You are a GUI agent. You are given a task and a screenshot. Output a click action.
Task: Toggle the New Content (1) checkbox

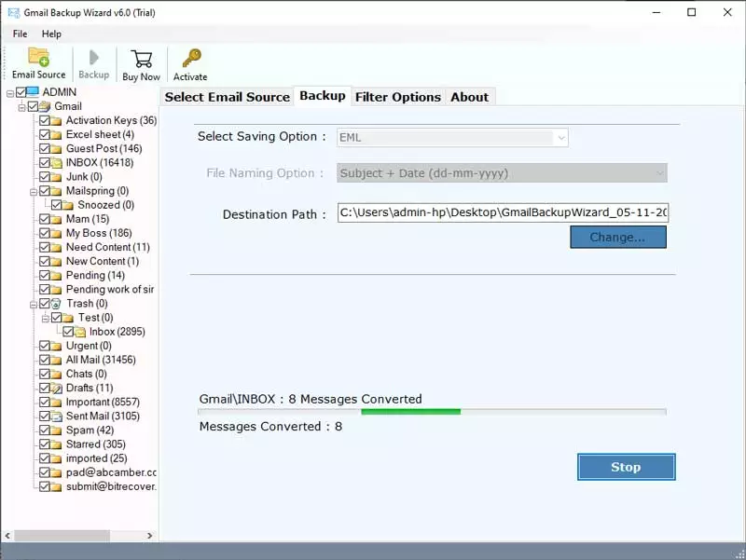[x=44, y=261]
